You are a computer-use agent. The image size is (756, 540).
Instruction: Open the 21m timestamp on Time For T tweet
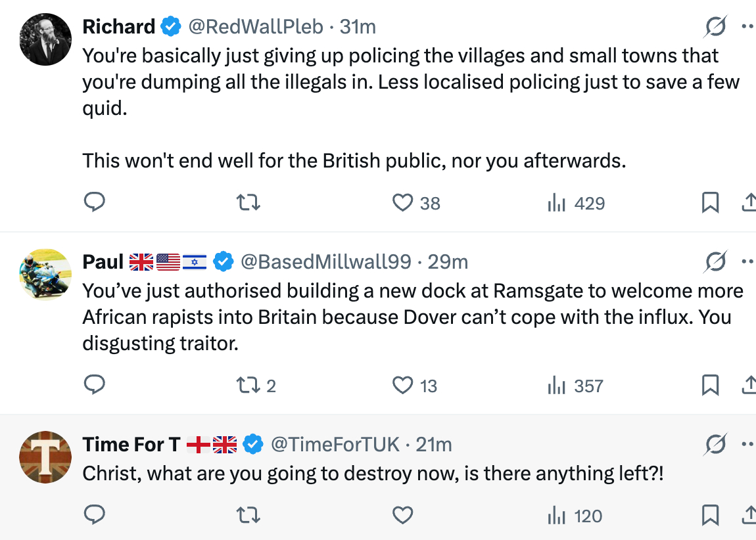click(x=433, y=445)
